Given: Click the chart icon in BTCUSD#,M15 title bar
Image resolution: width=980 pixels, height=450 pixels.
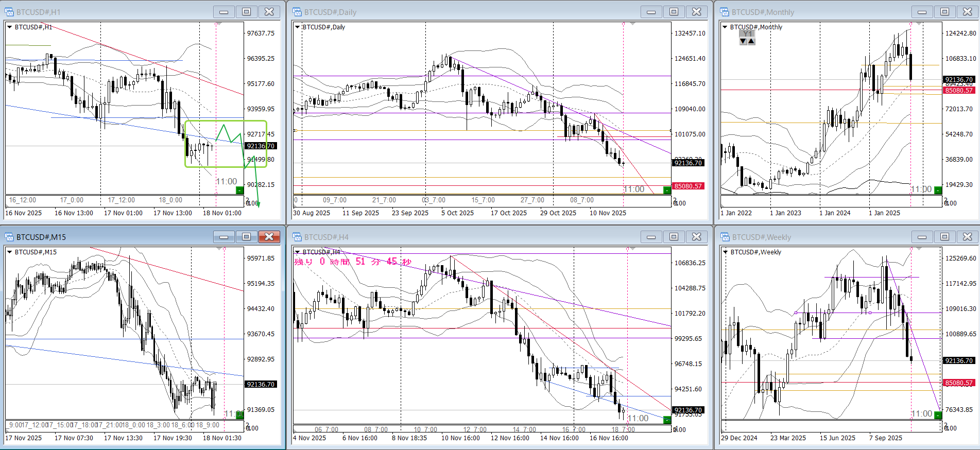Looking at the screenshot, I should [x=9, y=237].
